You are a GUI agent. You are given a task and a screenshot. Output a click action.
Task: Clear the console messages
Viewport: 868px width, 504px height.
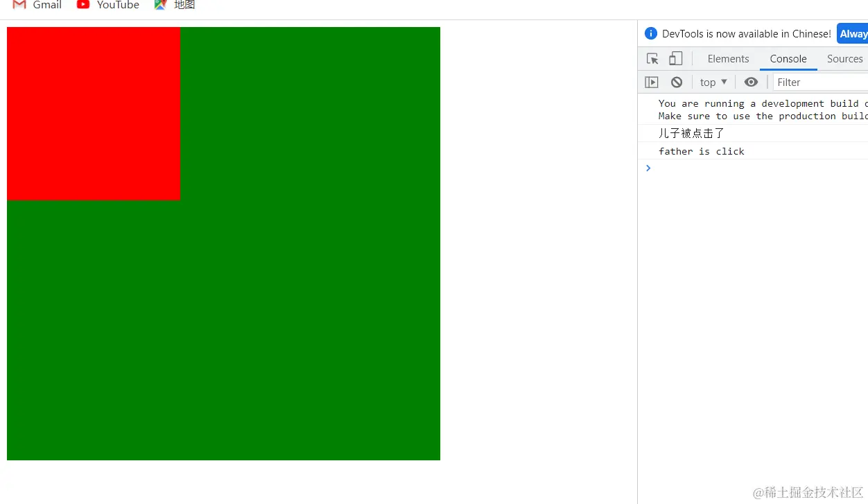[676, 82]
